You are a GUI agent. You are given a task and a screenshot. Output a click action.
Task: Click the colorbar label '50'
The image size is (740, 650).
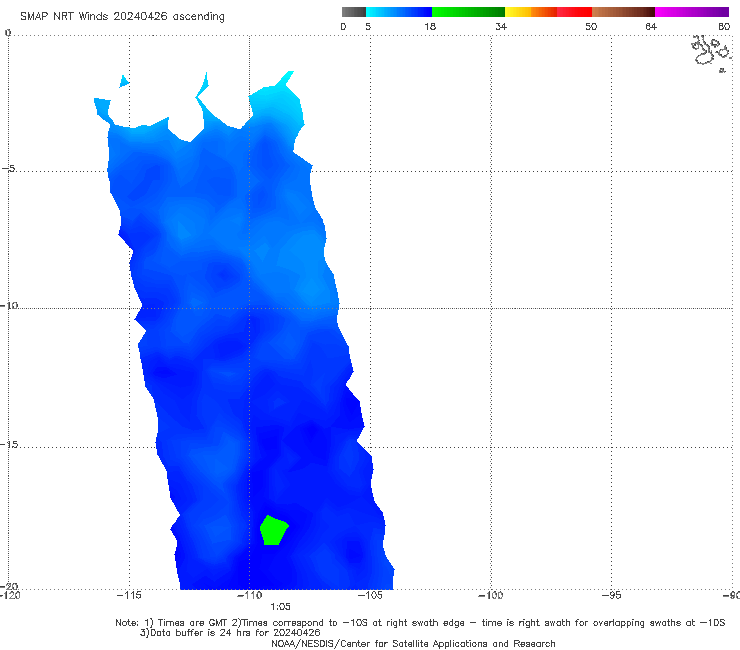click(591, 26)
